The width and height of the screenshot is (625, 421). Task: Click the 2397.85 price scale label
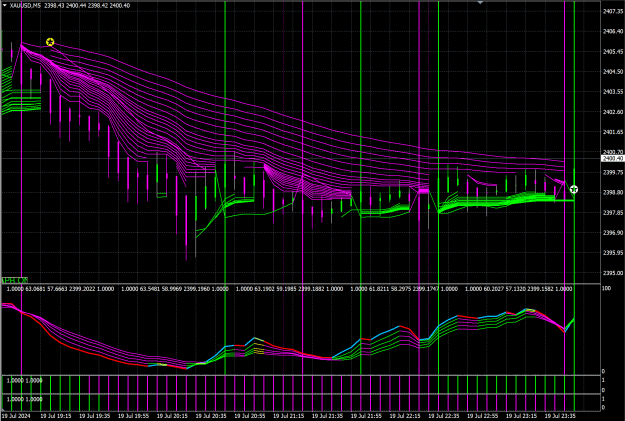(x=613, y=212)
